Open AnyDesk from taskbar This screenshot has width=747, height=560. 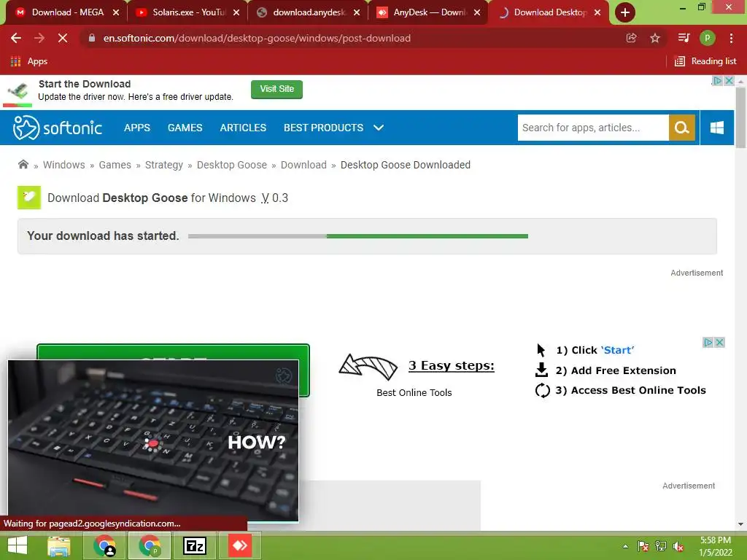click(x=239, y=545)
